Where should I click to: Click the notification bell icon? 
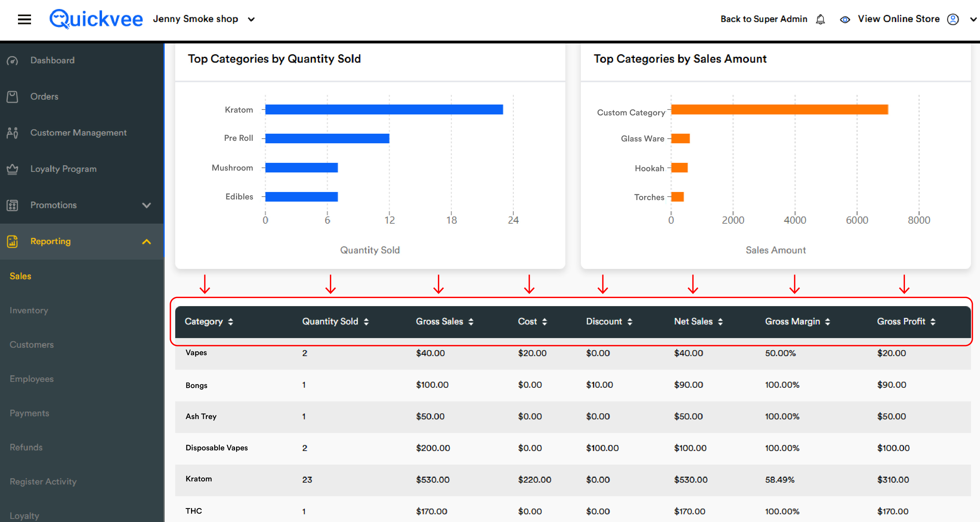click(x=820, y=19)
